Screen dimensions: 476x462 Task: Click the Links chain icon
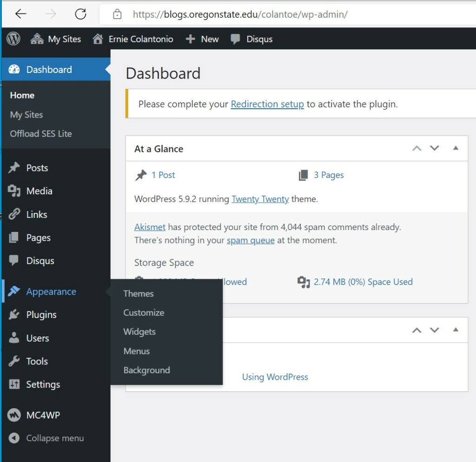click(14, 214)
